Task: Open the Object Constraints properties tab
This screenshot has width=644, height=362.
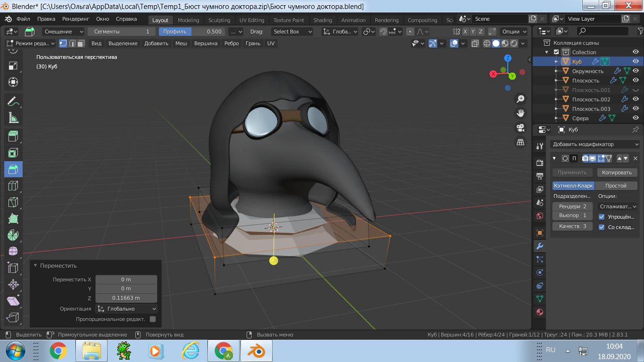Action: pyautogui.click(x=540, y=286)
